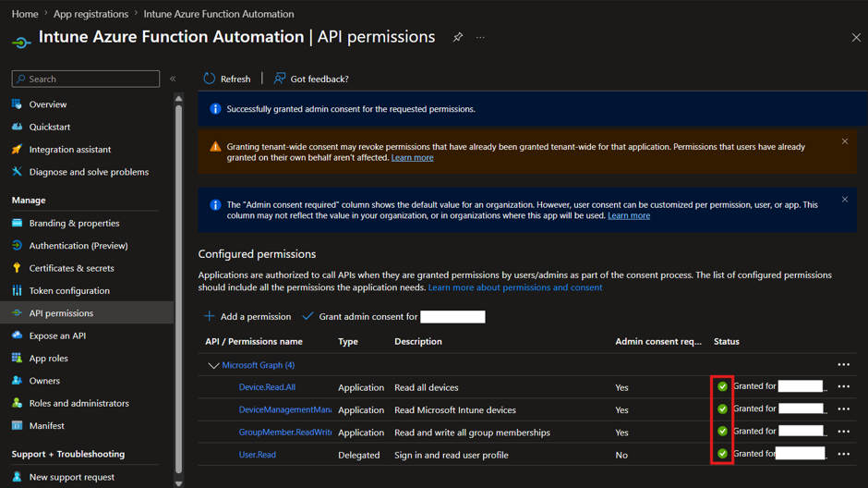Select API permissions in the sidebar
This screenshot has height=488, width=868.
pyautogui.click(x=87, y=313)
